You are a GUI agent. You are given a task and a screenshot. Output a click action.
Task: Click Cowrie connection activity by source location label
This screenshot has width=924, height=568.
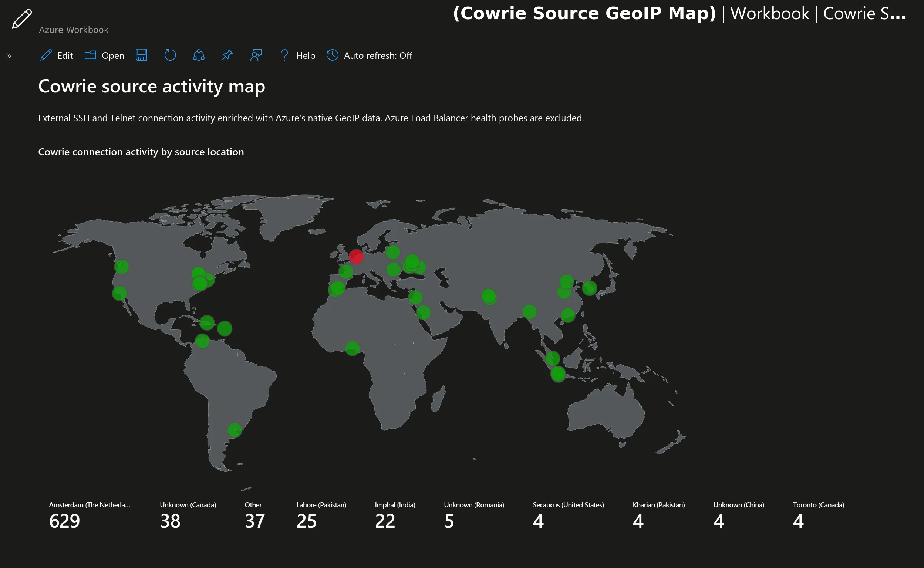[141, 152]
